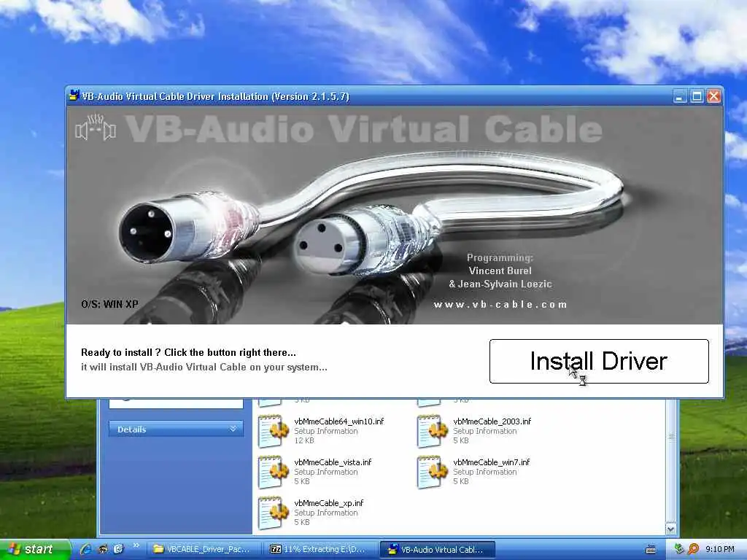The width and height of the screenshot is (747, 560).
Task: Open the www.vb-cable.com website link
Action: pyautogui.click(x=500, y=304)
